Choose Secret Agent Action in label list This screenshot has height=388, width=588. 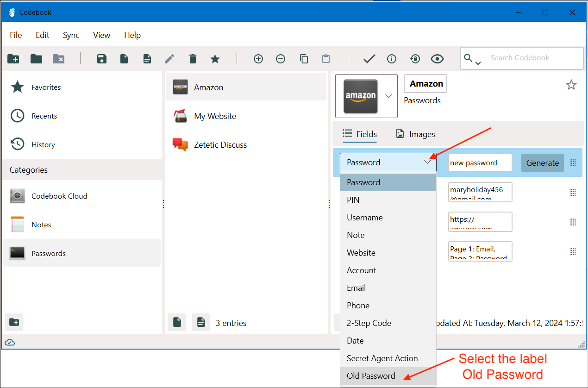pos(388,358)
